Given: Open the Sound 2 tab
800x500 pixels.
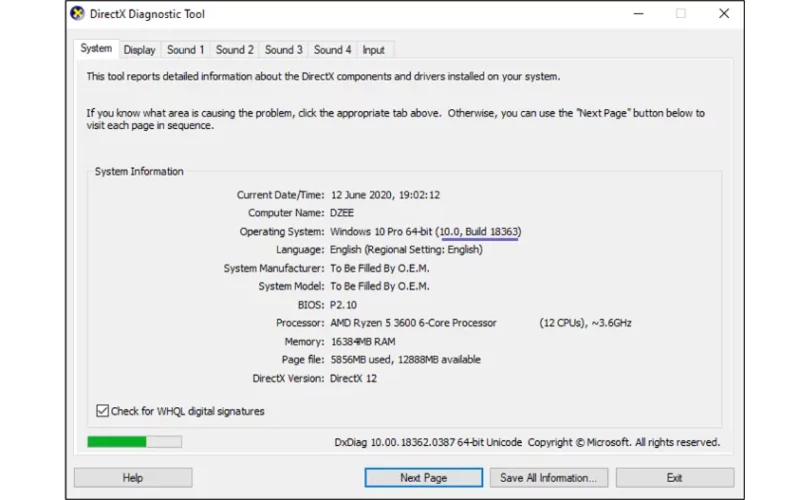Looking at the screenshot, I should click(234, 50).
